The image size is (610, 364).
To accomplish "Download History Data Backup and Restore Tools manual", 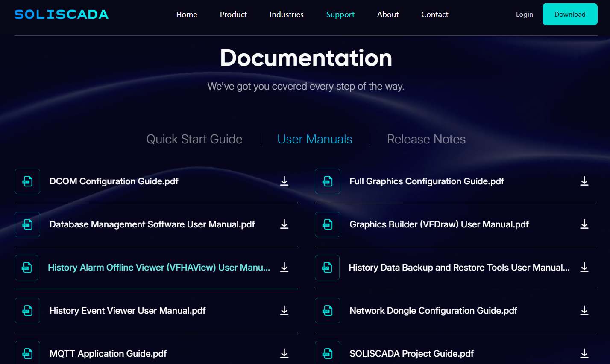I will (x=584, y=268).
